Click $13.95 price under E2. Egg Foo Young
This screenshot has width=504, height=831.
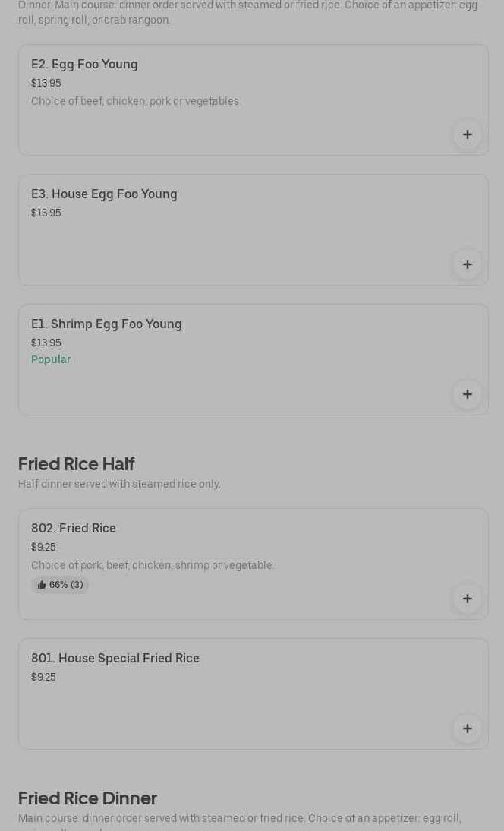[x=46, y=83]
